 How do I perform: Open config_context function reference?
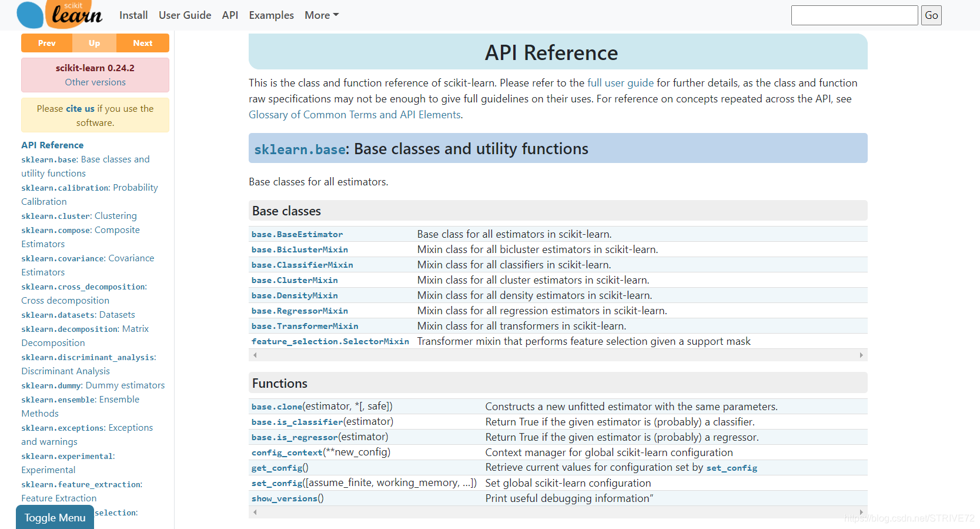tap(287, 453)
